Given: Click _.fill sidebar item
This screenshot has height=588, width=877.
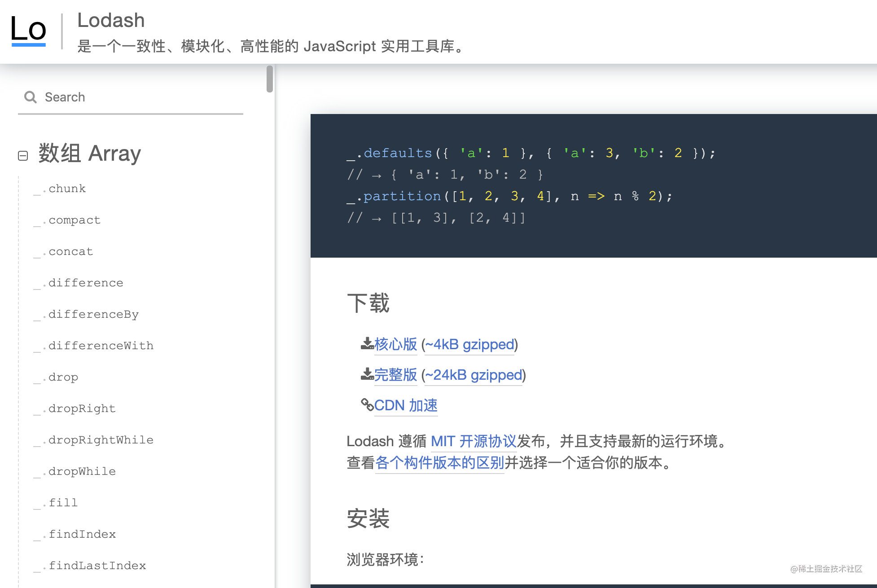Looking at the screenshot, I should [64, 501].
